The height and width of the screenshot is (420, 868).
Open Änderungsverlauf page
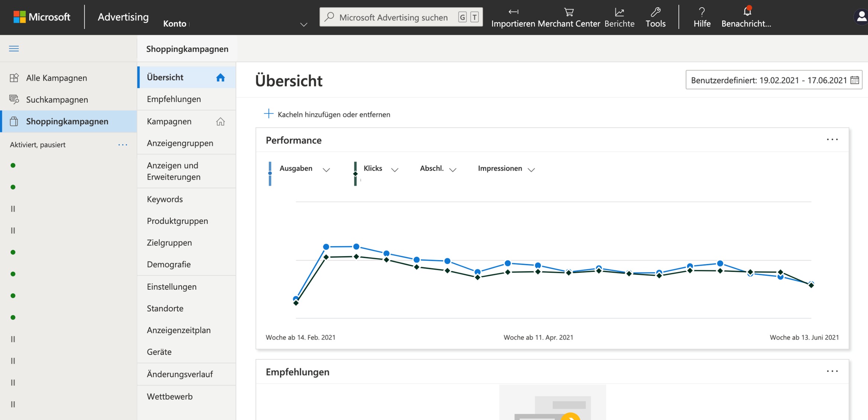pyautogui.click(x=187, y=374)
